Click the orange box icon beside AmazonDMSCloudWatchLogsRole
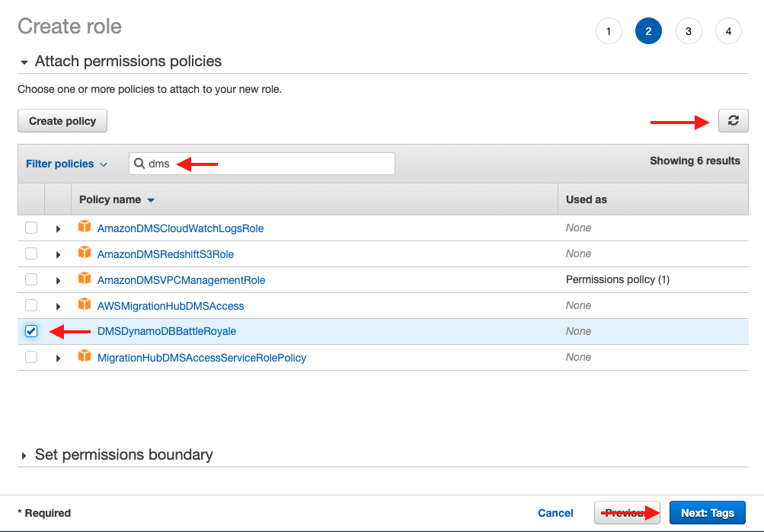The image size is (764, 532). point(85,228)
